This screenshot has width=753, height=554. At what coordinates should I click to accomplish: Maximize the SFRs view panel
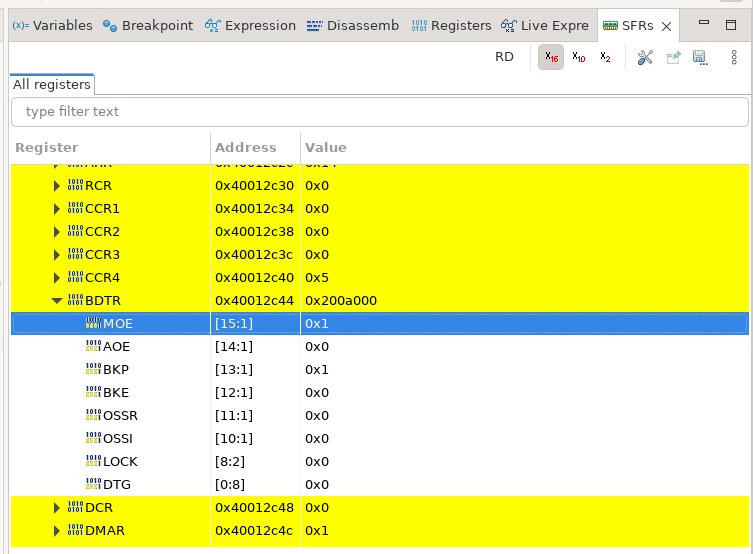tap(731, 25)
